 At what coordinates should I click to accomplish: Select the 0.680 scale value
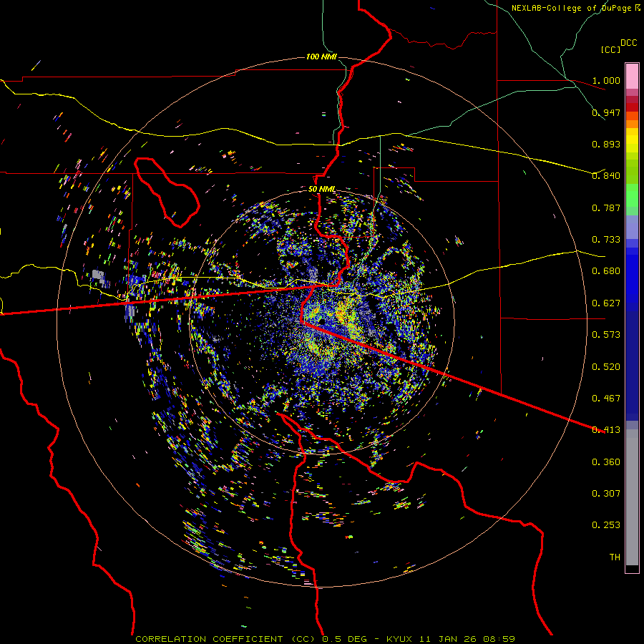[606, 270]
